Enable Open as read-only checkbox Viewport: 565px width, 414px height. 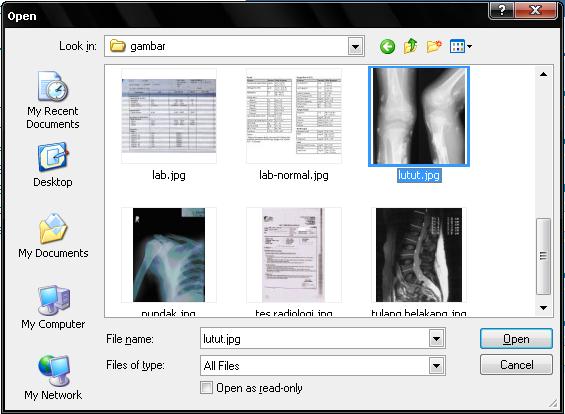[206, 388]
